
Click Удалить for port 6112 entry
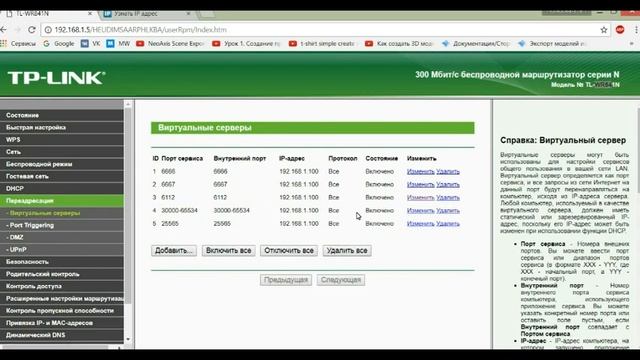(x=448, y=198)
